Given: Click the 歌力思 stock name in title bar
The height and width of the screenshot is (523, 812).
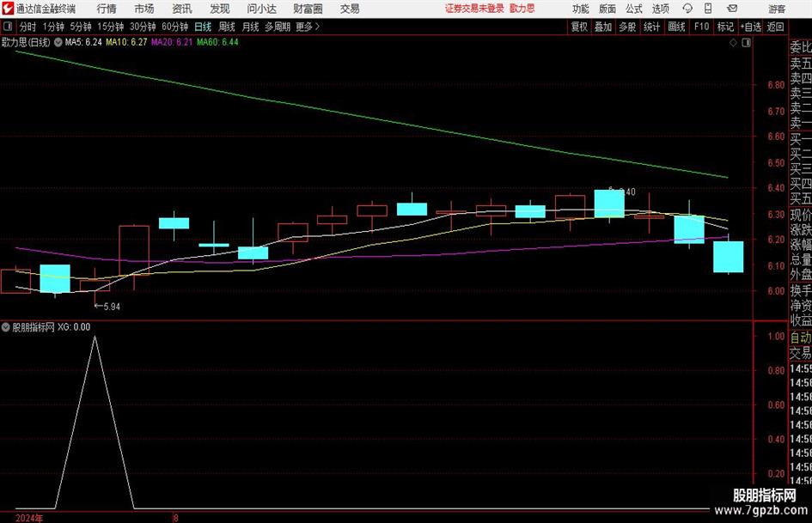Looking at the screenshot, I should click(522, 9).
